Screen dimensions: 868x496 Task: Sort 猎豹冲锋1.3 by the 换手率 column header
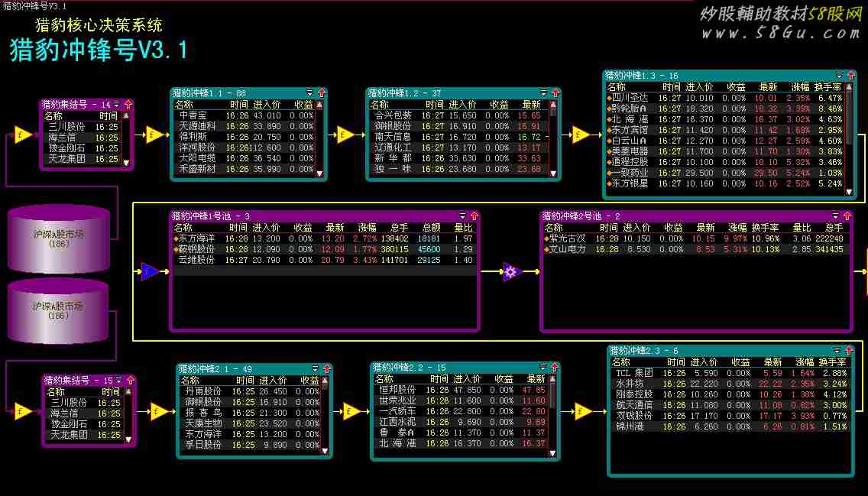pos(828,87)
